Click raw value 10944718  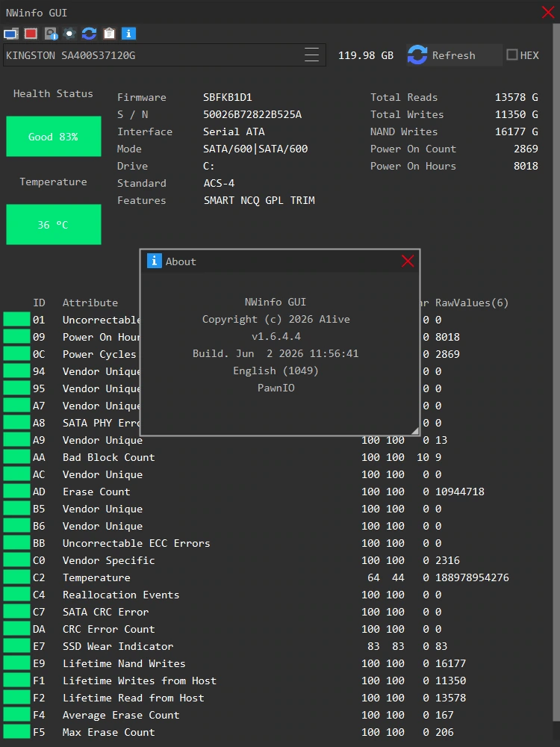pyautogui.click(x=459, y=492)
